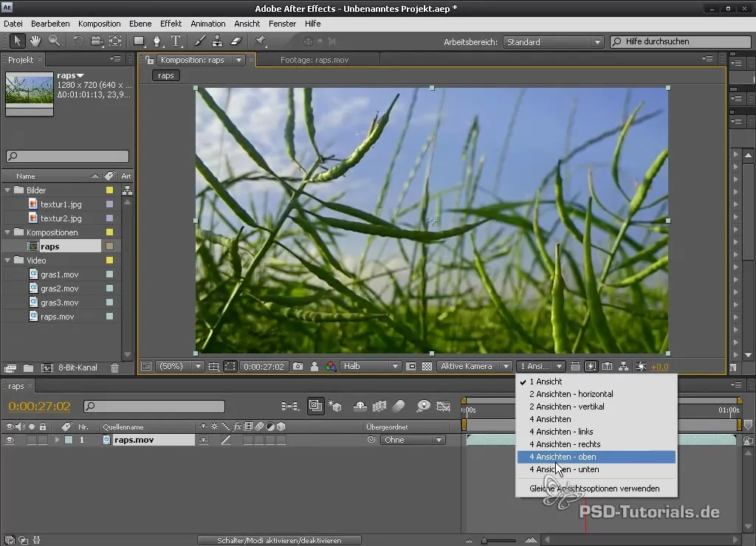Click the Project panel search field

point(67,156)
